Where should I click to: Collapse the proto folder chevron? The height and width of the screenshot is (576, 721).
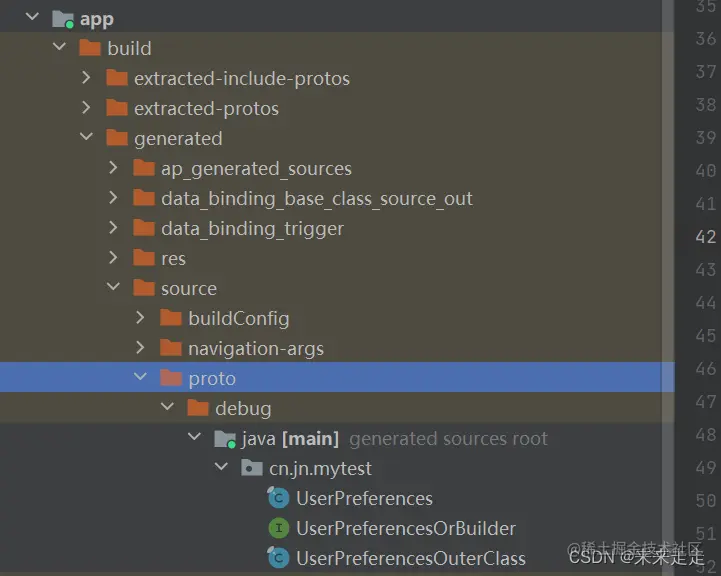(140, 377)
